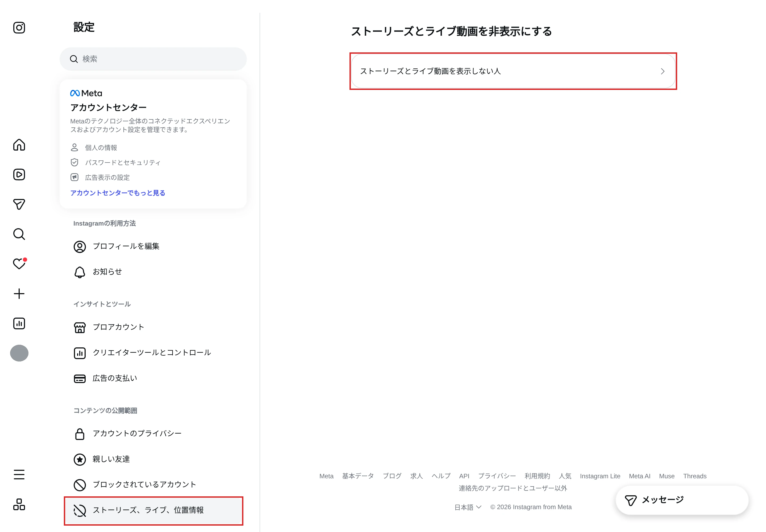Open the Reels icon in sidebar
The image size is (766, 532).
pos(19,174)
